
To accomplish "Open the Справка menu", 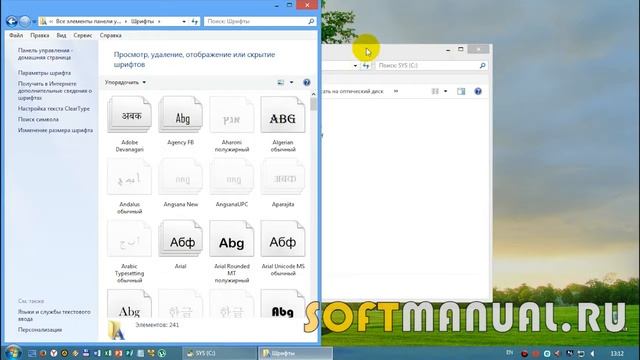I will click(x=111, y=36).
